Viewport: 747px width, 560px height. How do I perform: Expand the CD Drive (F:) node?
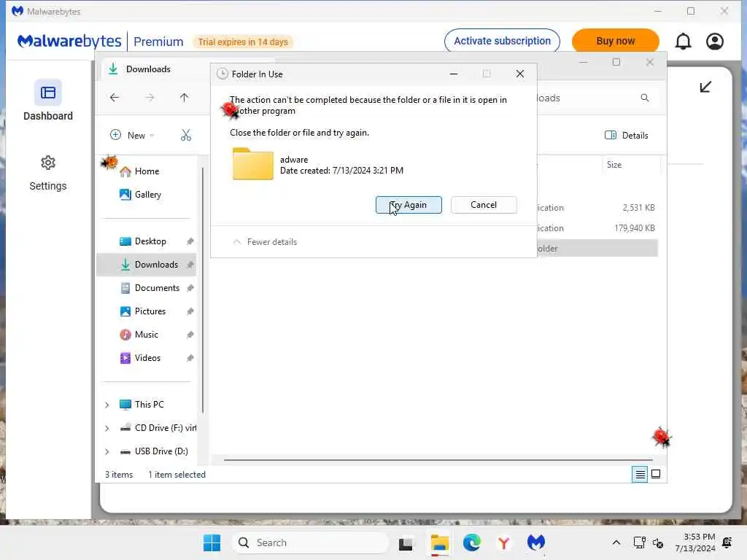pos(107,428)
